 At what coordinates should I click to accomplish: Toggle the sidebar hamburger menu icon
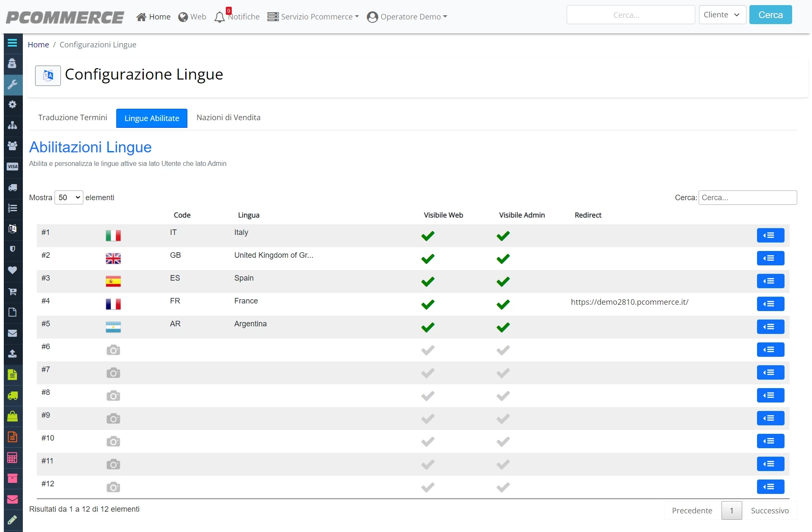pyautogui.click(x=12, y=43)
